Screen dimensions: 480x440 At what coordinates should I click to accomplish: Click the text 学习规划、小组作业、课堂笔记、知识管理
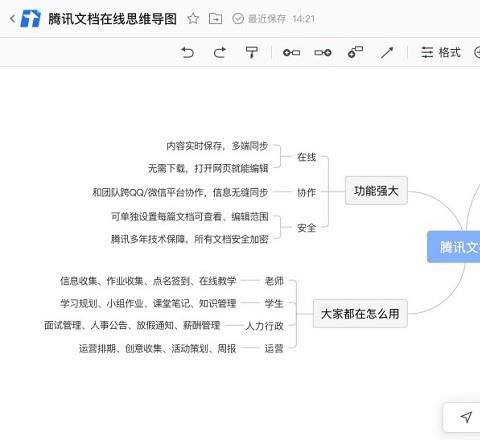[148, 304]
